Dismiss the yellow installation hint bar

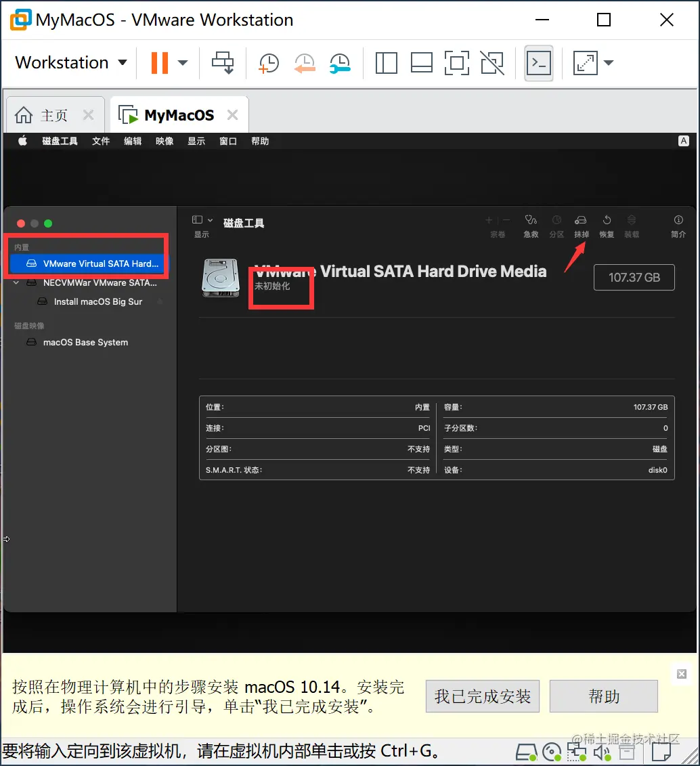point(682,674)
